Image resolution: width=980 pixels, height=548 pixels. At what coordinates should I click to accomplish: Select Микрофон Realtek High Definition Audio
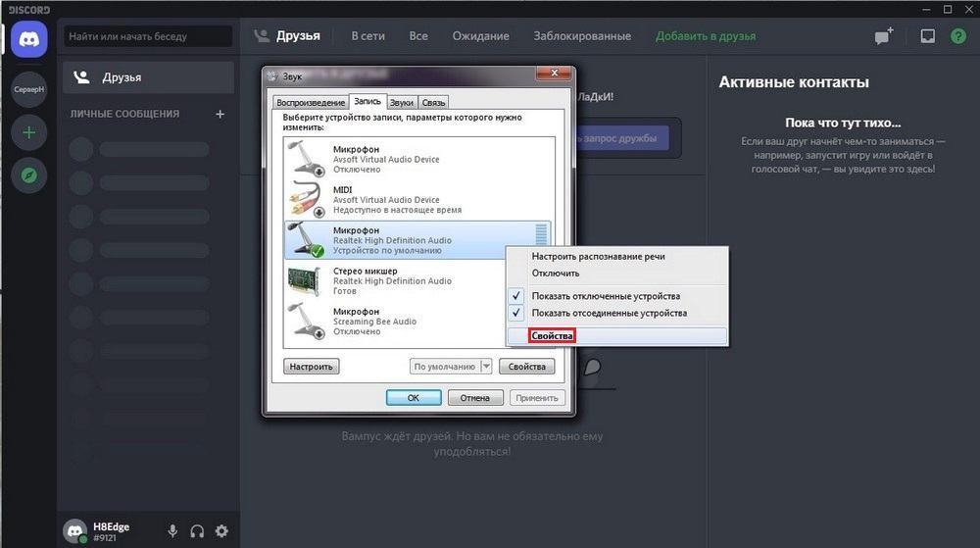click(417, 240)
